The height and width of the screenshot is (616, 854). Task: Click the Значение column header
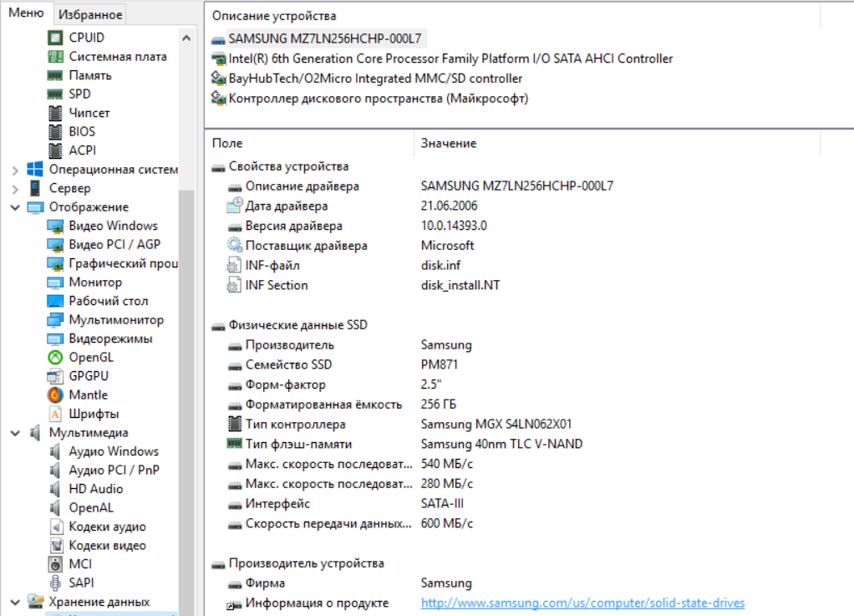(618, 143)
